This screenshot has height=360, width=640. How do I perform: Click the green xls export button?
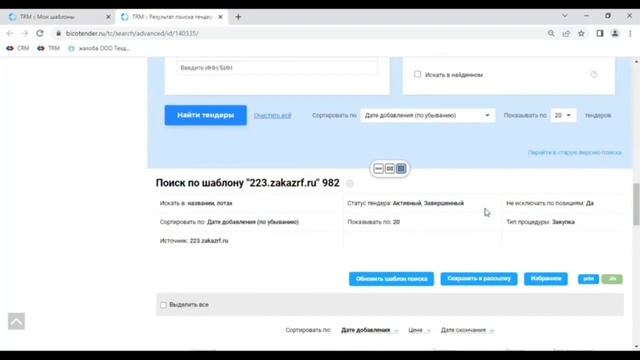pos(612,279)
